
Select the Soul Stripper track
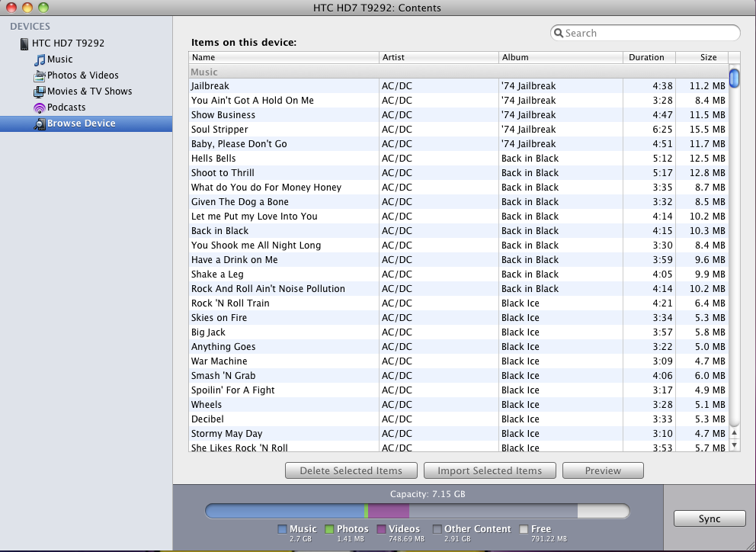coord(459,130)
